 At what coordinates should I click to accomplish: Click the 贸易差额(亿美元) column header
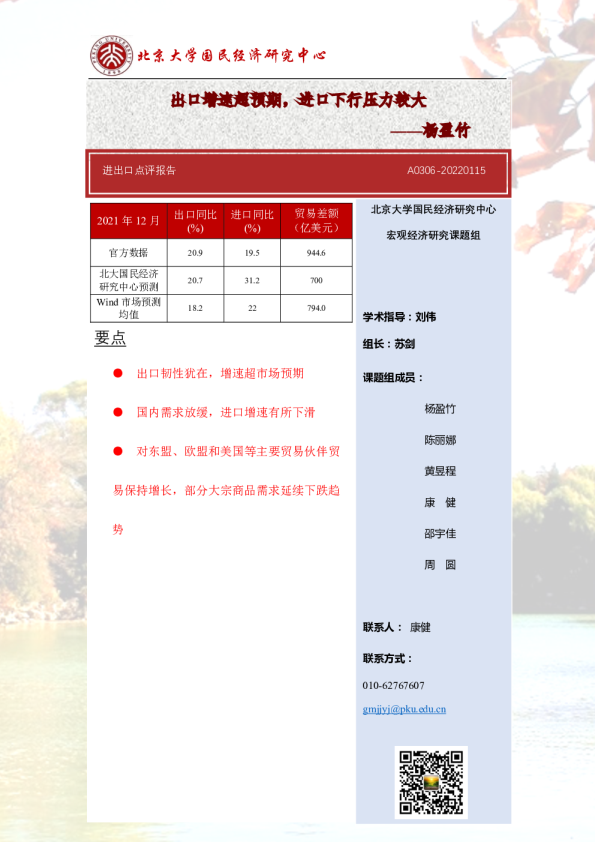click(316, 221)
